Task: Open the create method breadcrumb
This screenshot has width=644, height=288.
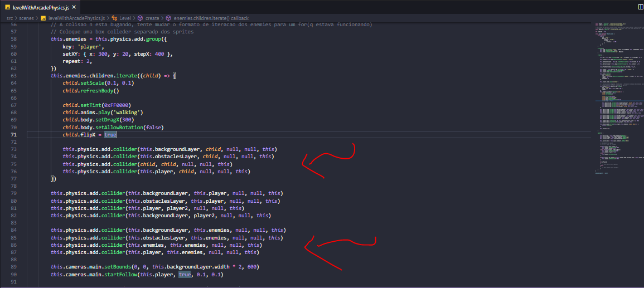Action: tap(152, 18)
